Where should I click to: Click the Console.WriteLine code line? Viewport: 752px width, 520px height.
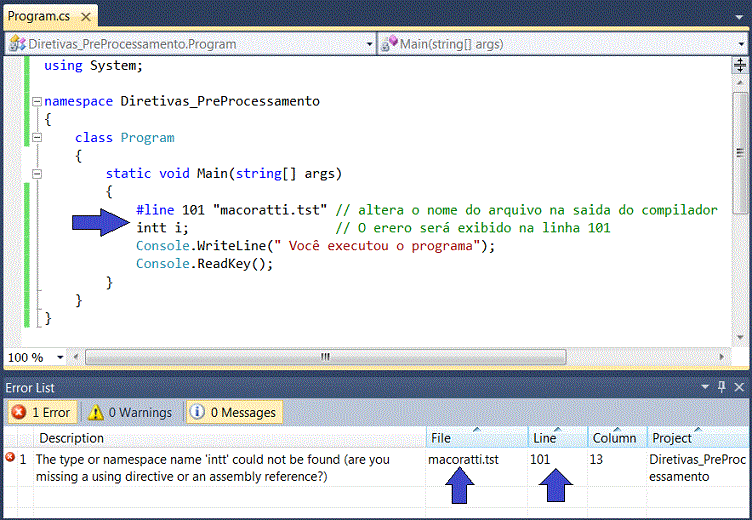(315, 246)
